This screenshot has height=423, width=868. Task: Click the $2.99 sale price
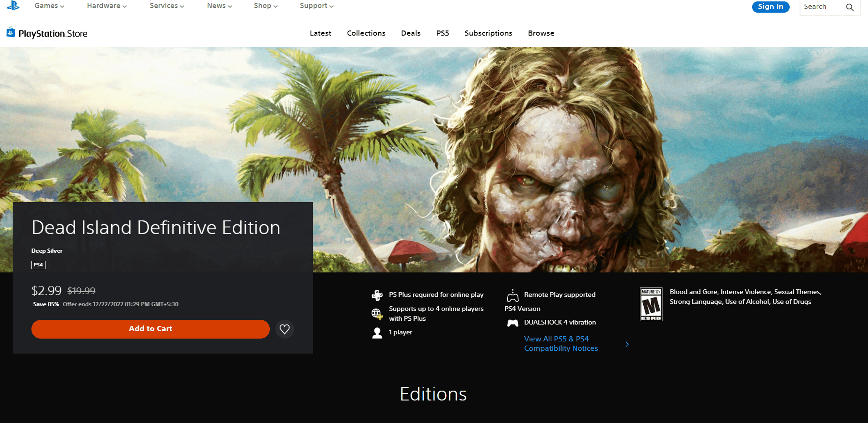(46, 291)
